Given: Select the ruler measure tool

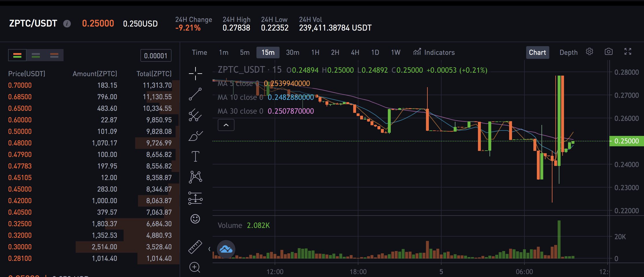Looking at the screenshot, I should coord(195,247).
